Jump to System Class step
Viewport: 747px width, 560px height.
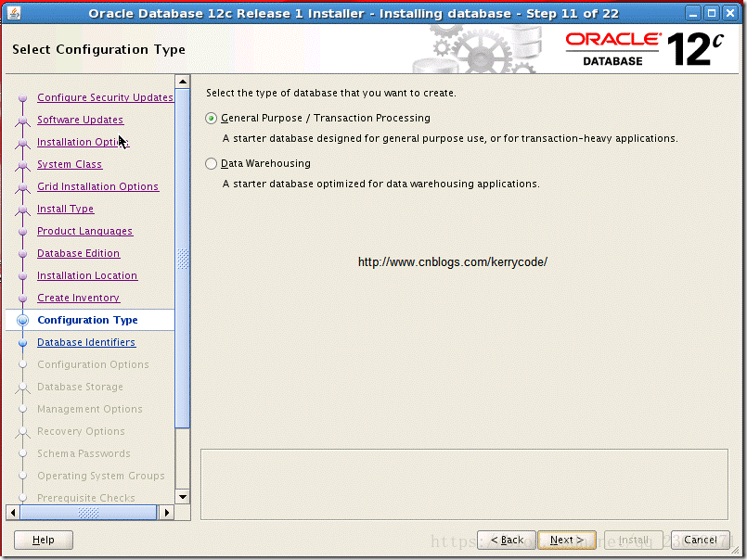click(x=70, y=164)
